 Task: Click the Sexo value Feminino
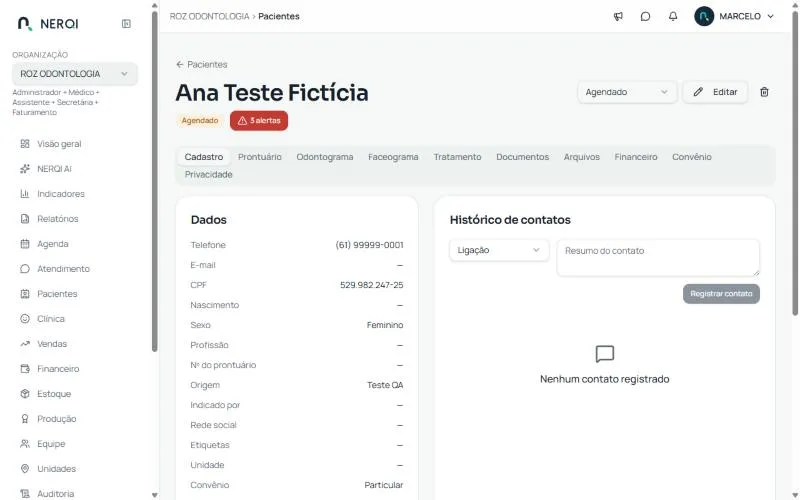point(385,325)
